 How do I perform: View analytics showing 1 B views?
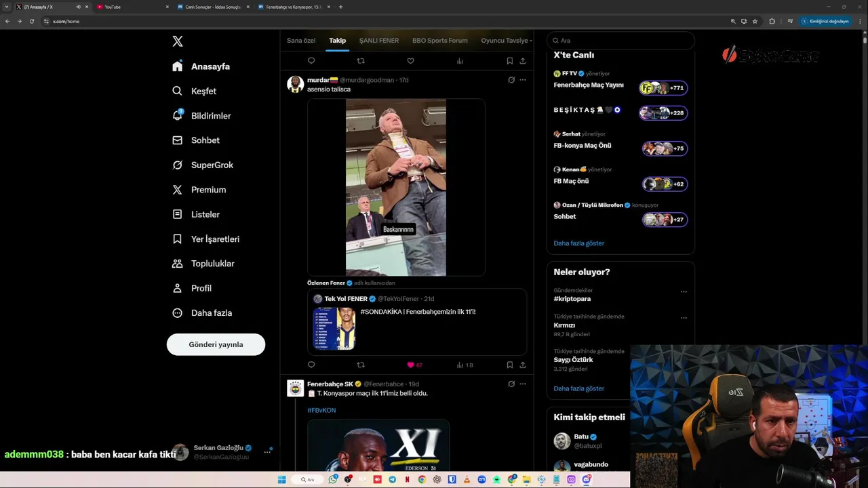click(x=465, y=365)
